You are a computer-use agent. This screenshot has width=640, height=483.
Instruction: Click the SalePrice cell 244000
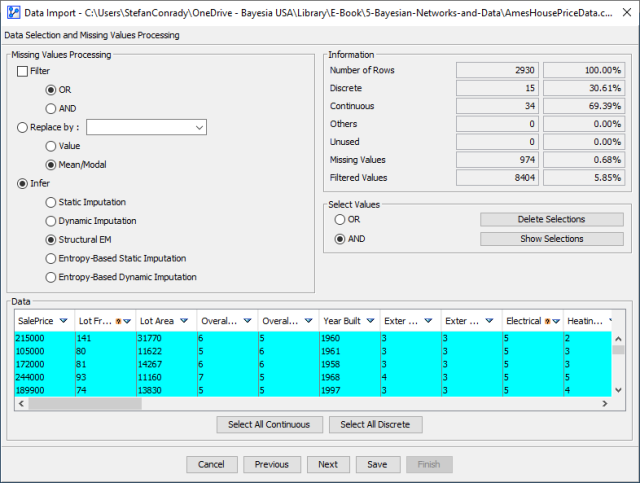(45, 378)
